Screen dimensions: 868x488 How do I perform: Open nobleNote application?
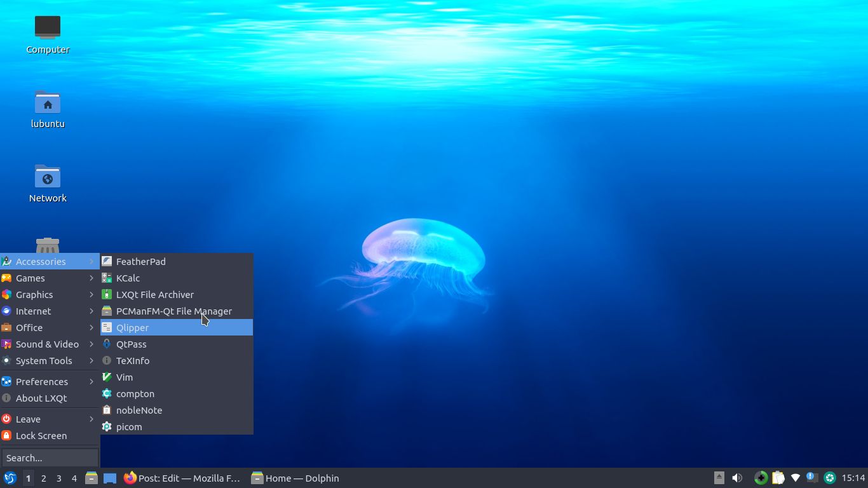click(x=177, y=410)
